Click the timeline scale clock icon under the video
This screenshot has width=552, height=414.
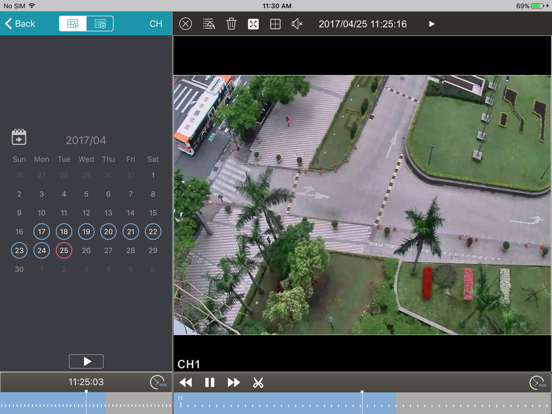(x=538, y=383)
